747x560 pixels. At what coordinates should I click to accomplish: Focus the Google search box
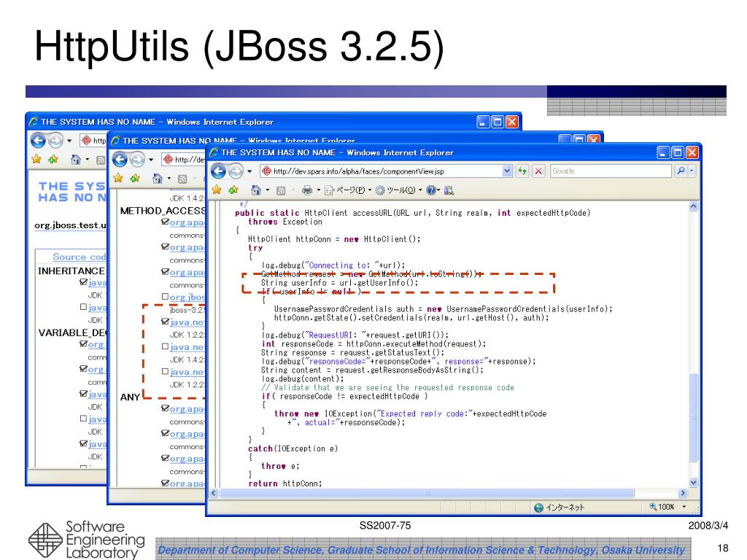[x=611, y=171]
